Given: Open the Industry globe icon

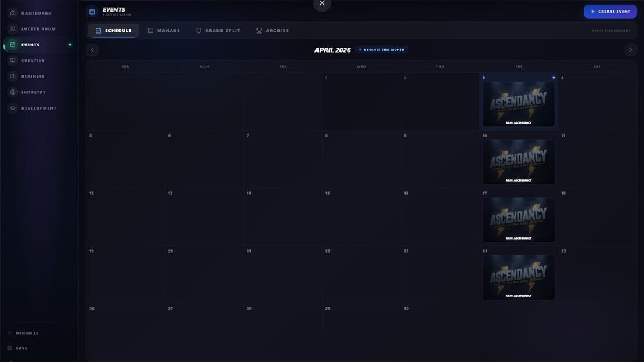Looking at the screenshot, I should click(13, 92).
